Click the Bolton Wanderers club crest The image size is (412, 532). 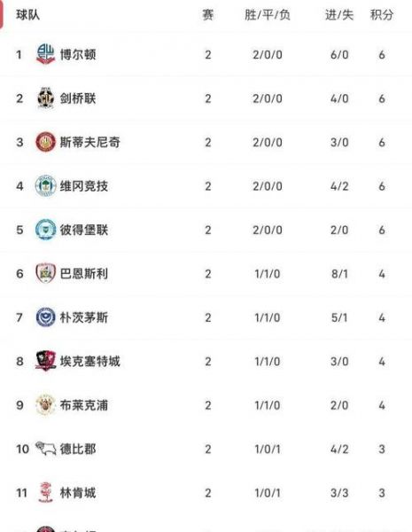tap(45, 54)
